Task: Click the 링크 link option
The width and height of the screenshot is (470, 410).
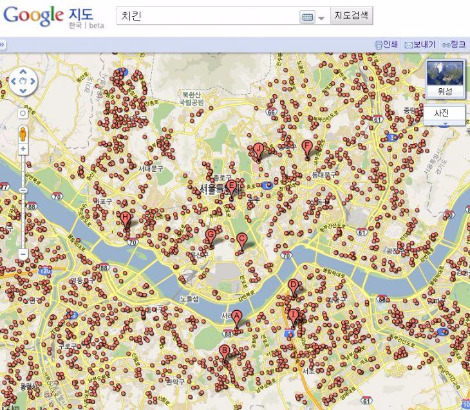Action: (x=454, y=44)
